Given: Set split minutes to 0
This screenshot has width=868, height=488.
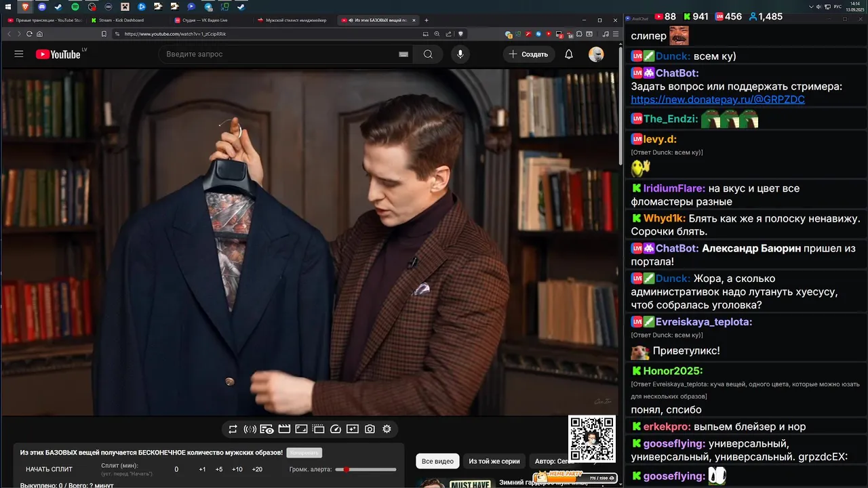Looking at the screenshot, I should [176, 469].
